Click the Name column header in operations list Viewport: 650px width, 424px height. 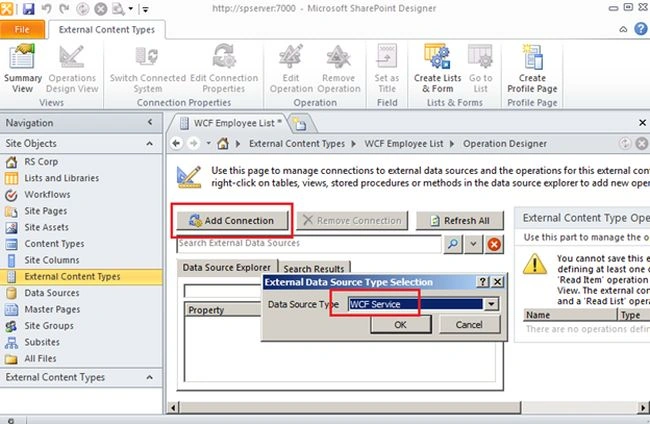(x=570, y=315)
